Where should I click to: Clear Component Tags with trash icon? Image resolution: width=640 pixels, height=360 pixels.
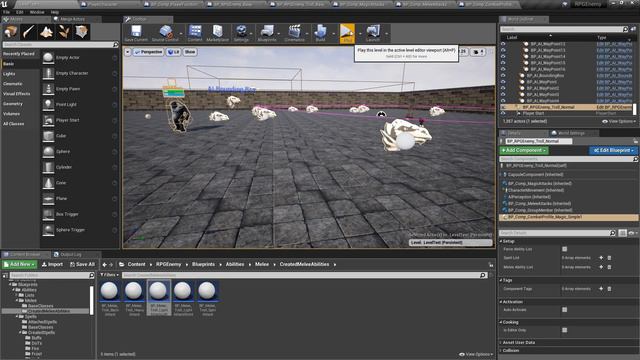[609, 289]
